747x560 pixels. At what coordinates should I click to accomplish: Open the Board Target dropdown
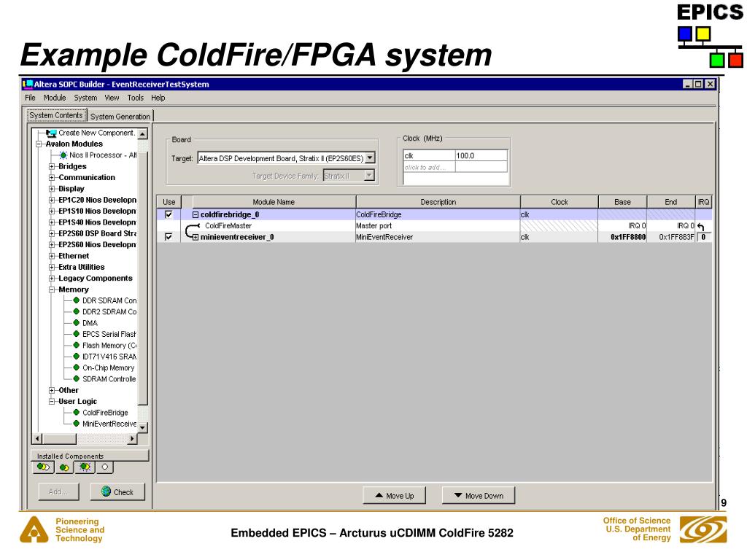[370, 157]
